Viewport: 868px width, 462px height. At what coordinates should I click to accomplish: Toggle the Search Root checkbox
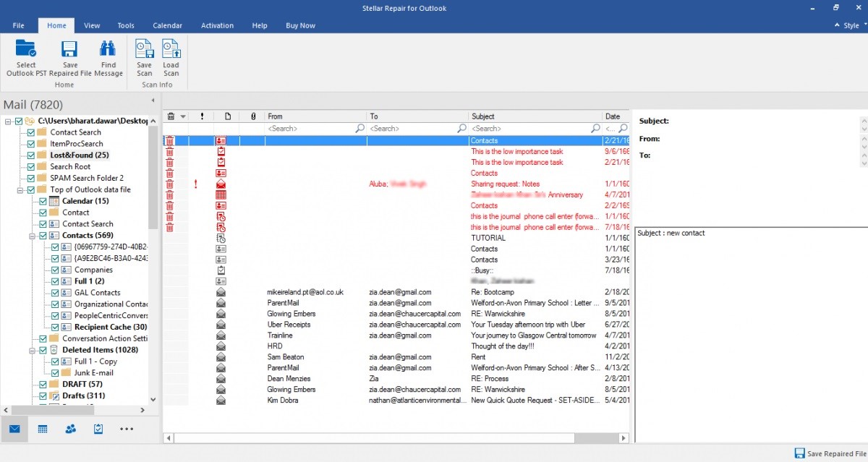(x=30, y=167)
